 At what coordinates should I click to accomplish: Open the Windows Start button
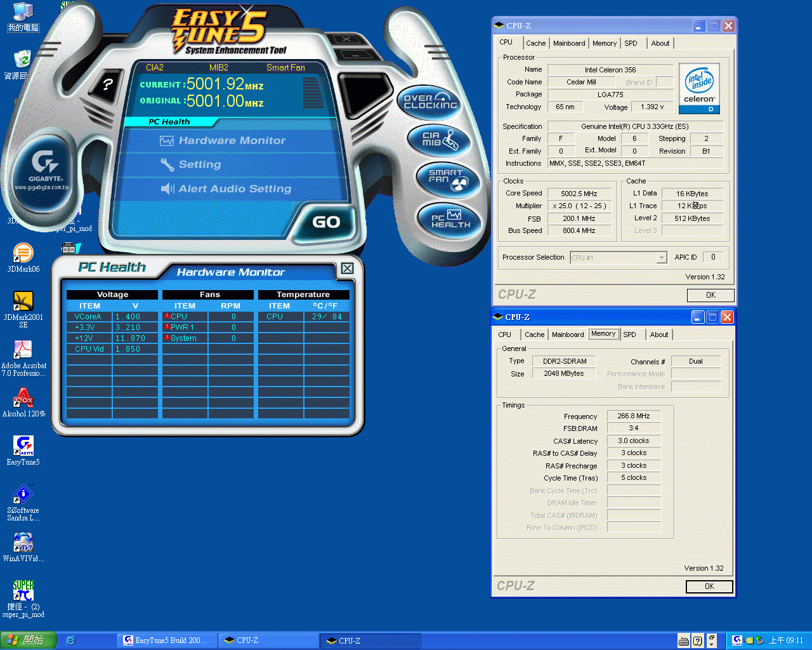click(29, 640)
